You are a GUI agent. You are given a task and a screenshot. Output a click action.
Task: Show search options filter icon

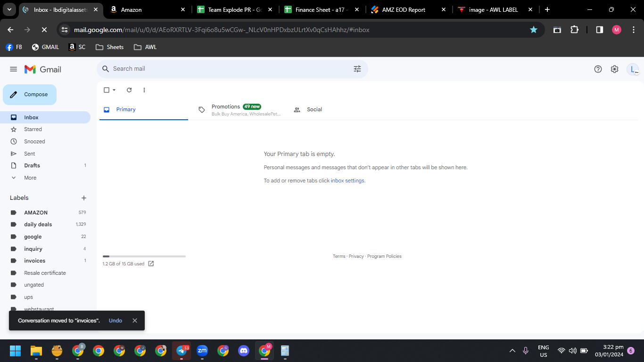(357, 69)
